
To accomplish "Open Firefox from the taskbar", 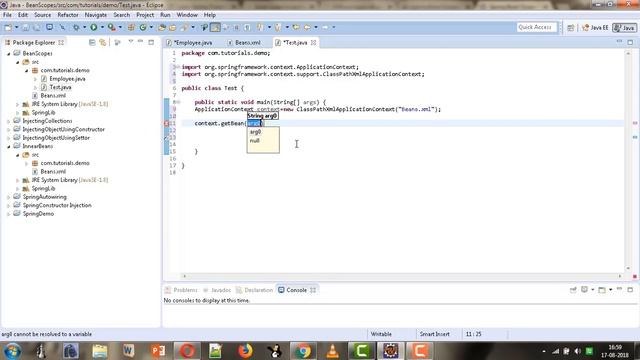I will coord(245,351).
